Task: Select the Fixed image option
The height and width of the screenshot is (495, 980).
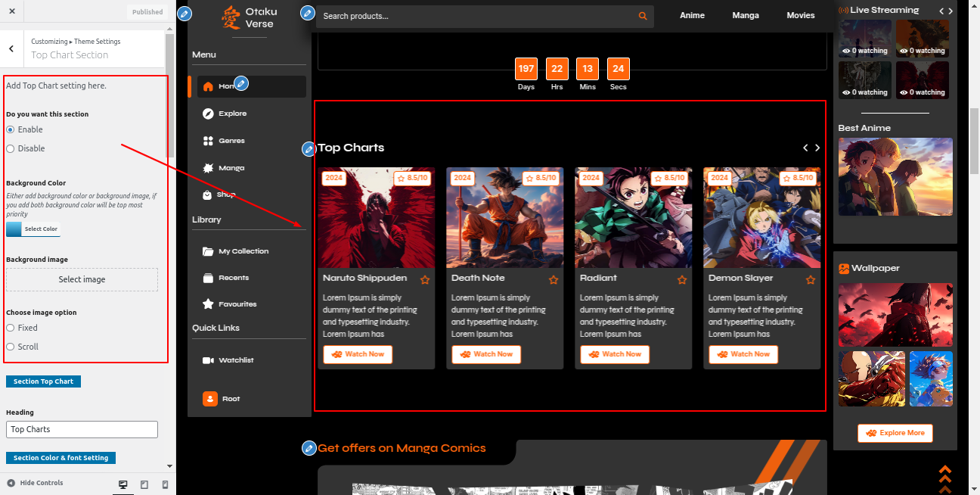Action: (x=11, y=328)
